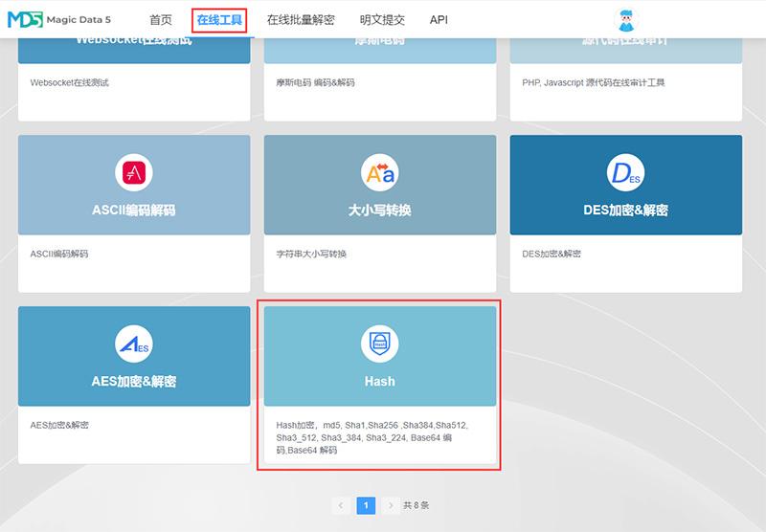Open the Hash card title
This screenshot has height=532, width=766.
click(379, 381)
